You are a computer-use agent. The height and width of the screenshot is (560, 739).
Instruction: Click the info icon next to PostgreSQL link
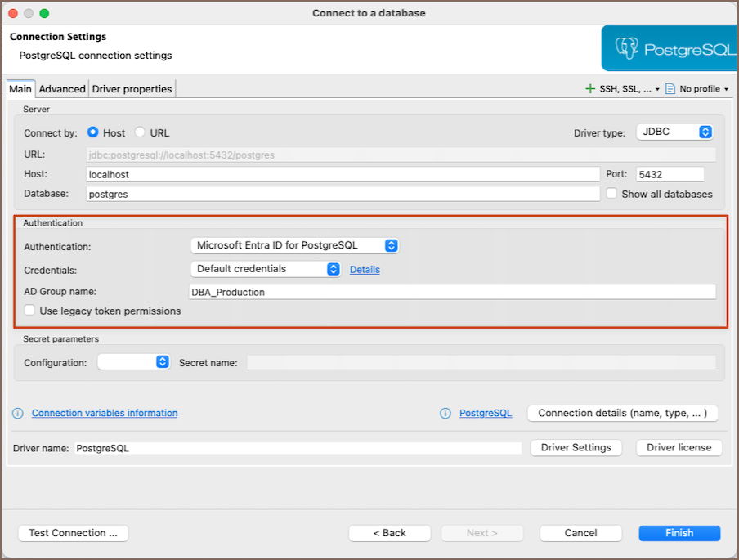[x=446, y=414]
